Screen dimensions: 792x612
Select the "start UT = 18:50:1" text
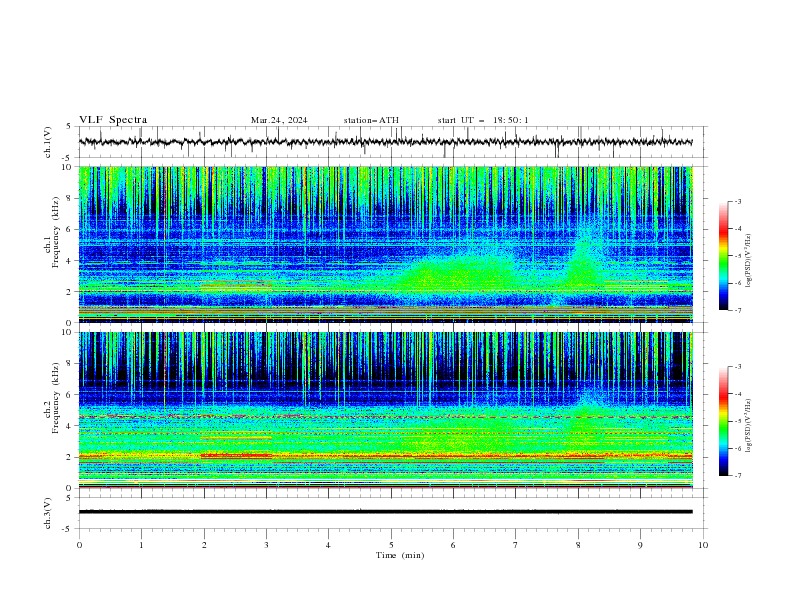pos(483,120)
